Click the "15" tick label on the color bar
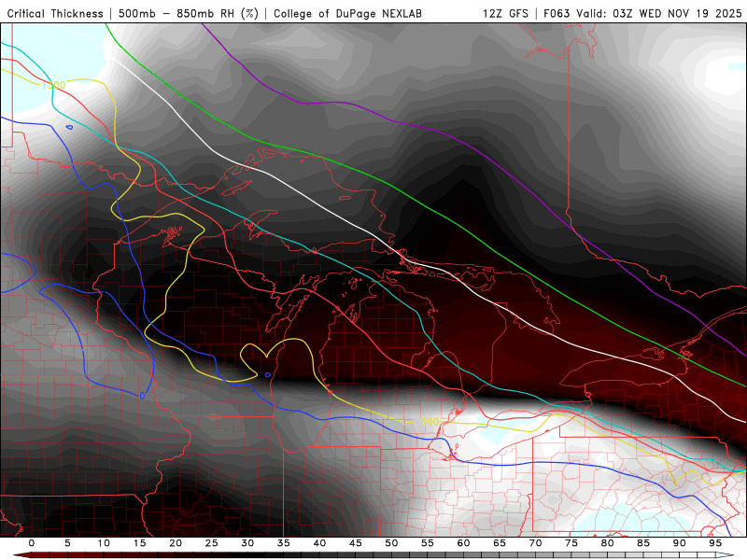 pos(139,543)
